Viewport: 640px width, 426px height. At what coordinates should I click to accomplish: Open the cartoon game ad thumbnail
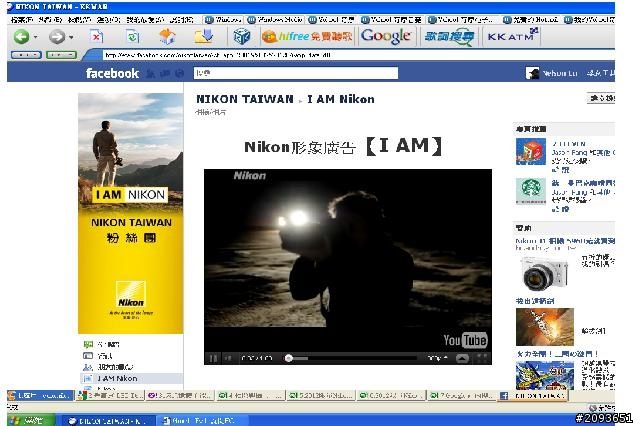click(544, 375)
